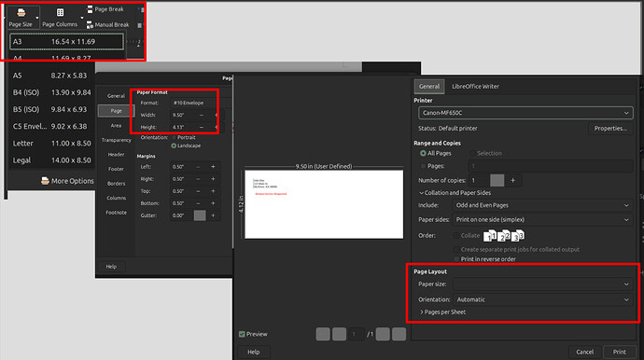
Task: Select the Portrait orientation radio button
Action: (x=175, y=137)
